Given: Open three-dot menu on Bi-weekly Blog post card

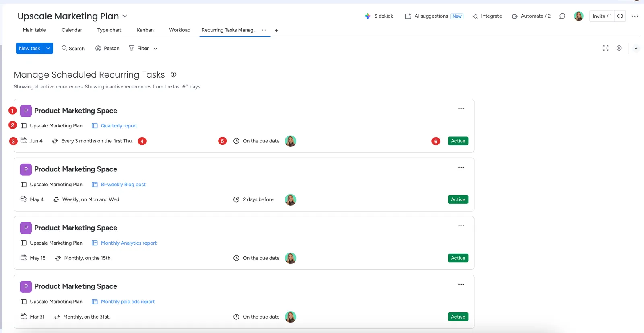Looking at the screenshot, I should point(461,167).
